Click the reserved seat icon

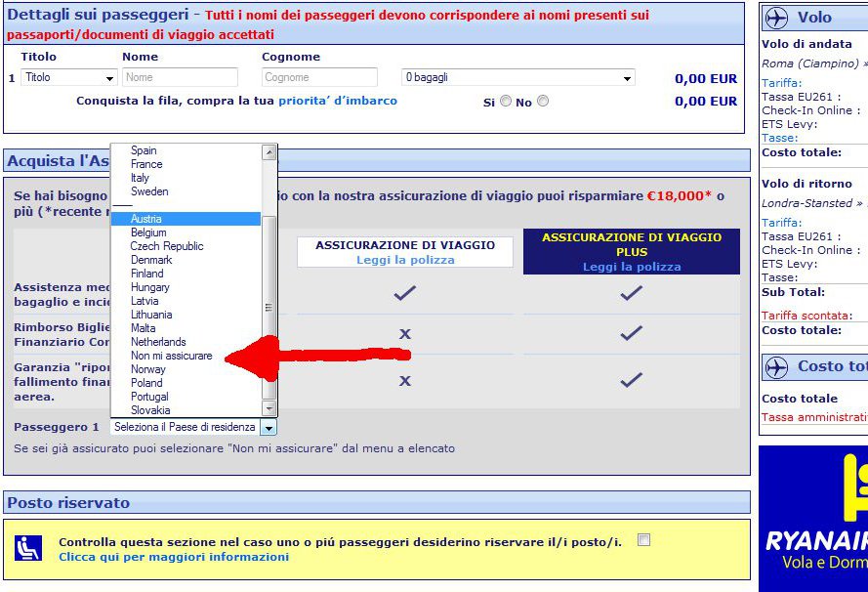tap(28, 548)
